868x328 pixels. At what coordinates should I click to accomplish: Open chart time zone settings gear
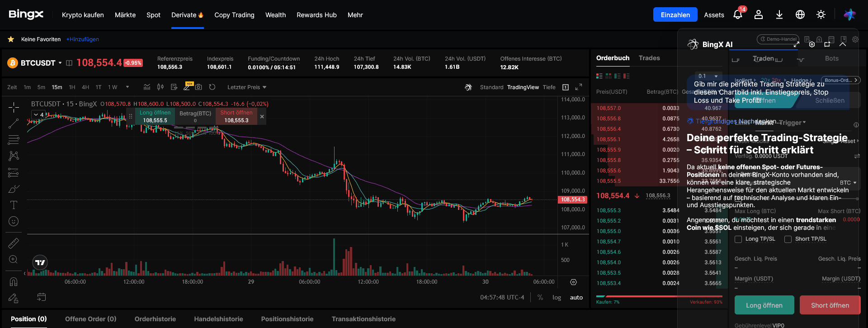pos(573,282)
